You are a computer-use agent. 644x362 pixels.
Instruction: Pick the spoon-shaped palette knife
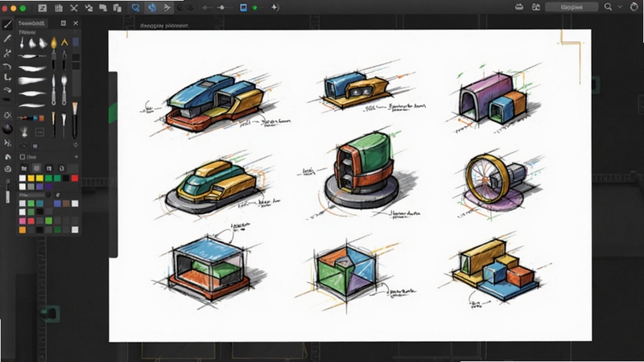(64, 89)
